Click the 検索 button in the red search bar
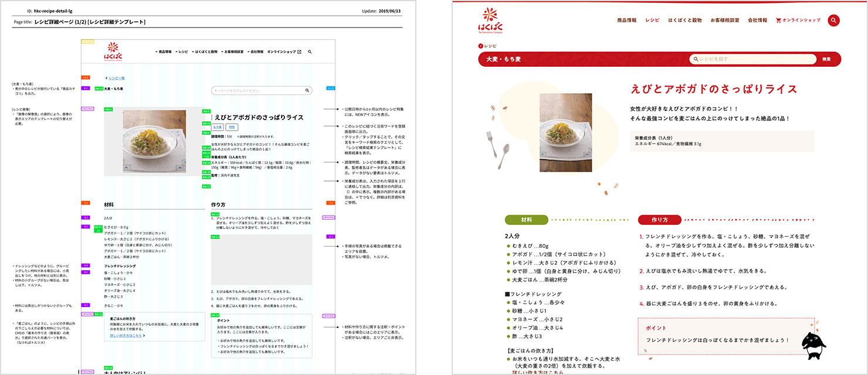This screenshot has height=375, width=868. [826, 59]
